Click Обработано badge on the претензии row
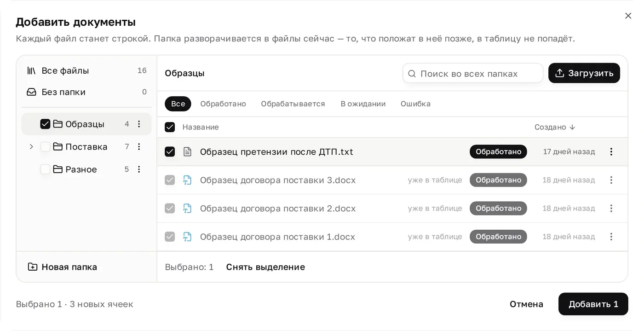This screenshot has width=644, height=331. pos(498,151)
